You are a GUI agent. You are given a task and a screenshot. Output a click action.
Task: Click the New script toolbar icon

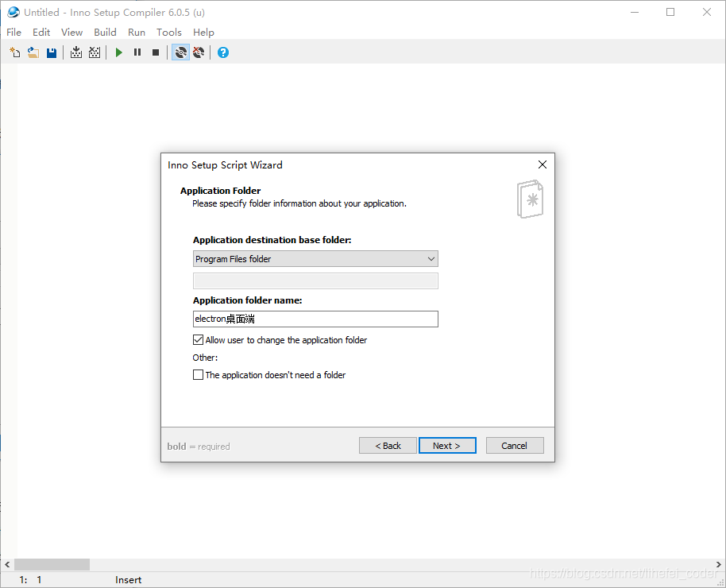tap(15, 52)
